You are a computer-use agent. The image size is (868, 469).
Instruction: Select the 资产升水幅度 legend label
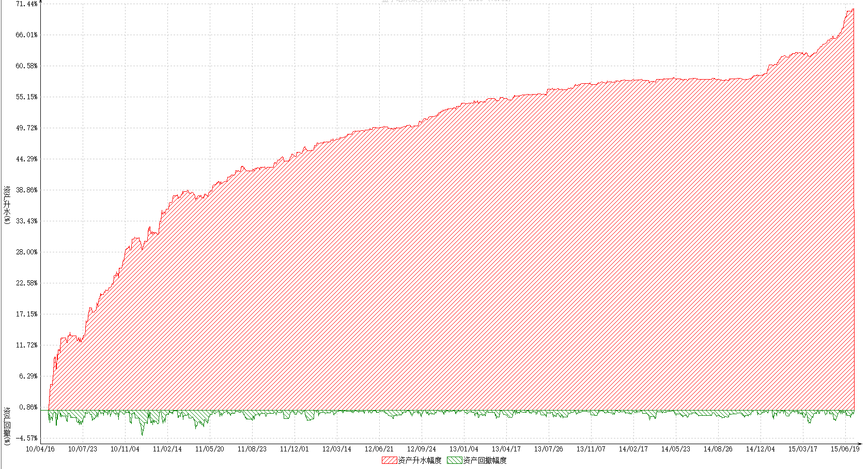tap(420, 460)
